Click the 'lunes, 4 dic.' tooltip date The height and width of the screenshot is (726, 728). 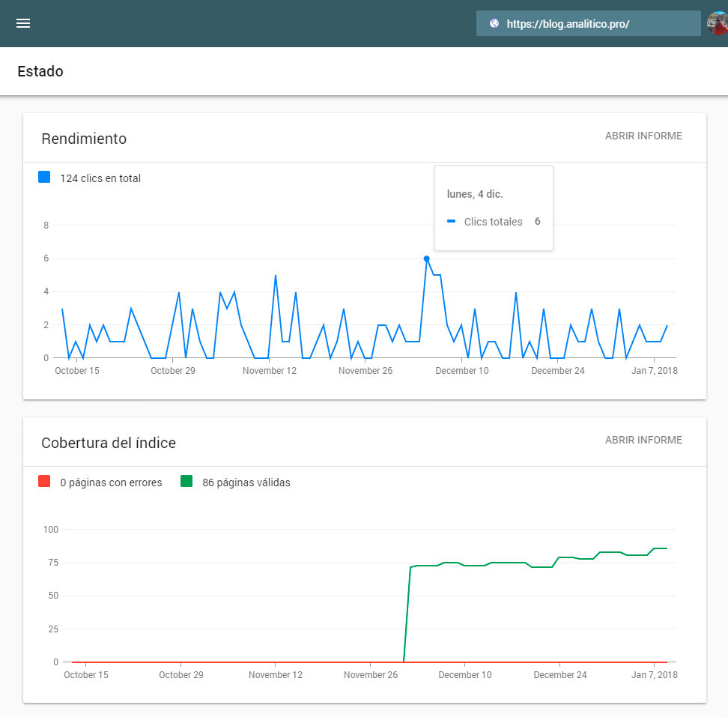(x=475, y=194)
